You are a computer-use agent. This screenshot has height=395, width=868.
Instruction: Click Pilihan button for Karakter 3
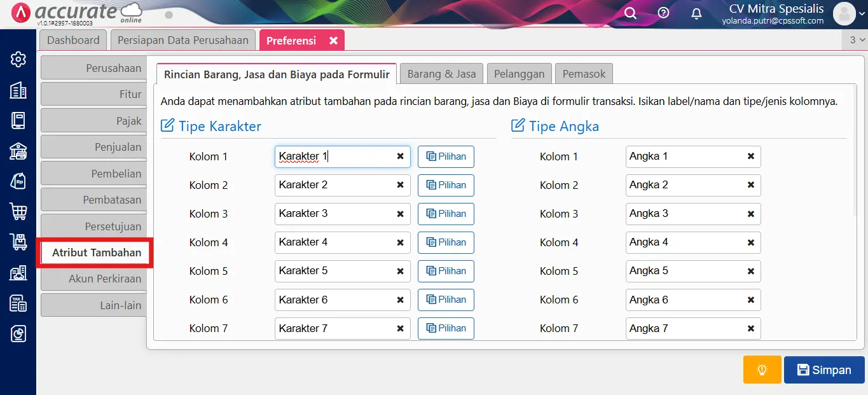click(x=446, y=214)
